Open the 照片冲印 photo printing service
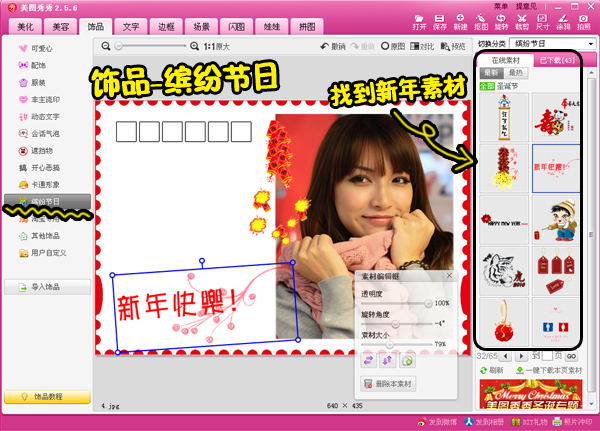The image size is (600, 431). click(572, 422)
